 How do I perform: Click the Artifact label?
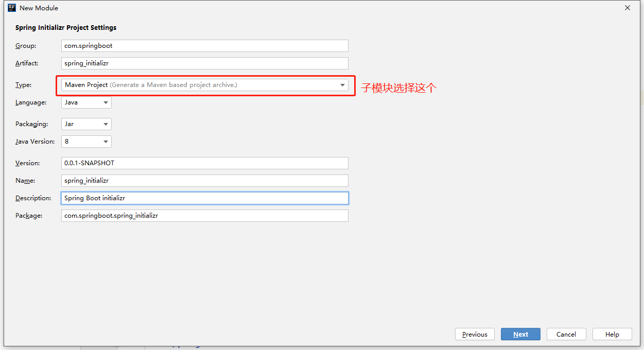click(27, 63)
